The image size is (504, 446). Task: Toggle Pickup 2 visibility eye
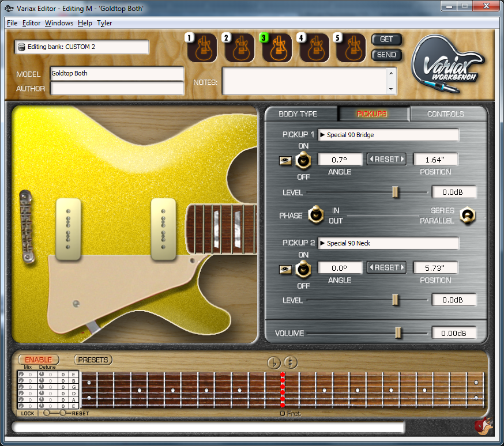click(285, 269)
